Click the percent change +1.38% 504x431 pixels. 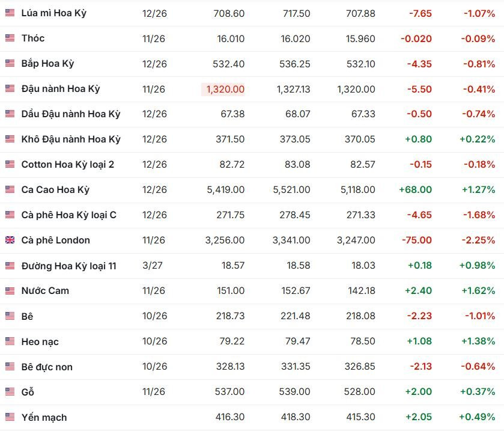tap(478, 341)
